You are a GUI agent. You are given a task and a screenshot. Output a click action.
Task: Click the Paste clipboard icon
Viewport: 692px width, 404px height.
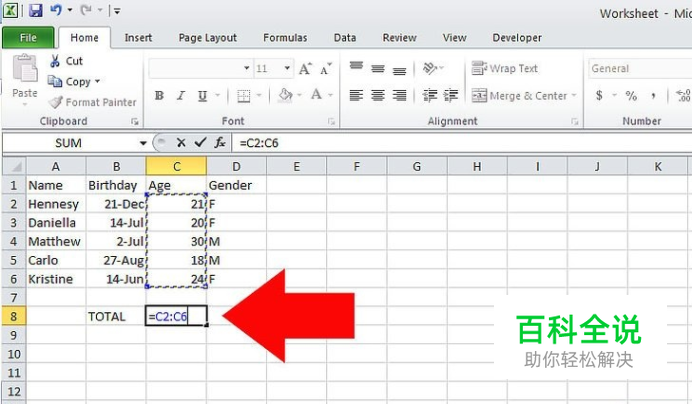(x=25, y=68)
